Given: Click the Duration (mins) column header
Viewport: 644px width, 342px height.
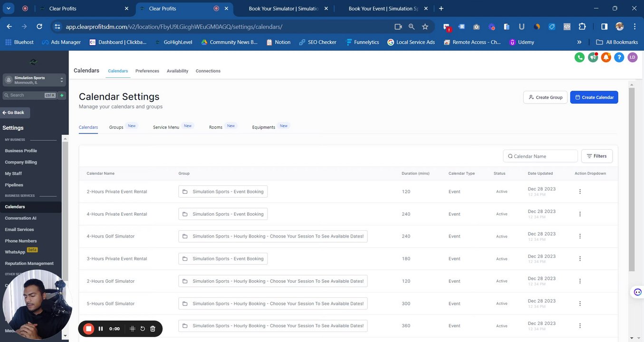Looking at the screenshot, I should tap(415, 173).
